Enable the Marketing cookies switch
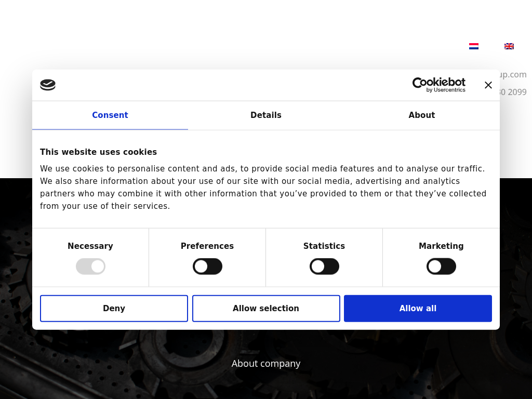The image size is (532, 399). [441, 267]
